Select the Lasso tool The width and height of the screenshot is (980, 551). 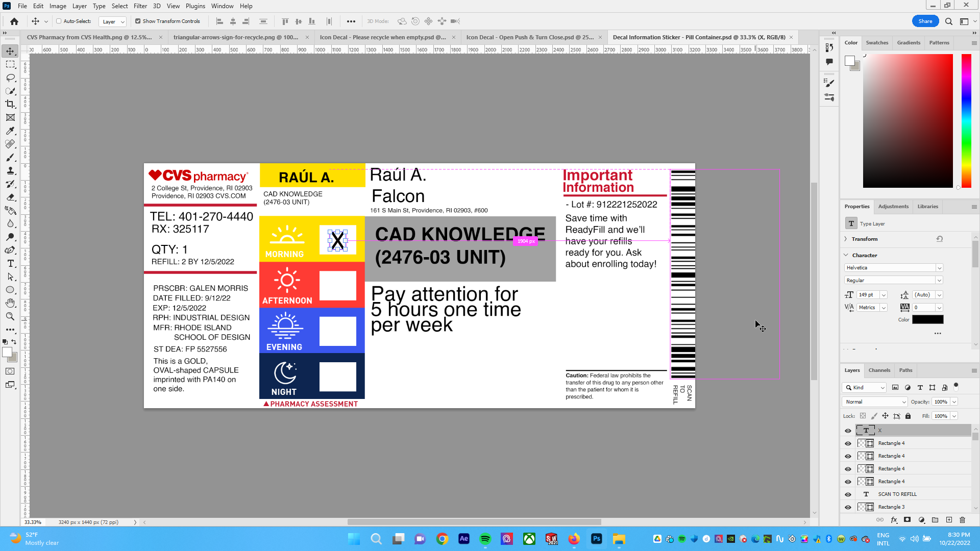click(10, 78)
